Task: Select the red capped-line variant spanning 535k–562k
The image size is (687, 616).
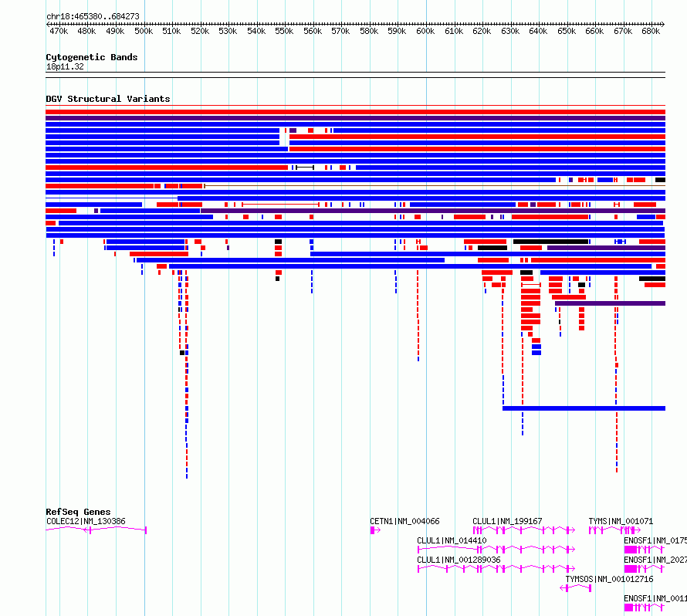Action: tap(280, 204)
